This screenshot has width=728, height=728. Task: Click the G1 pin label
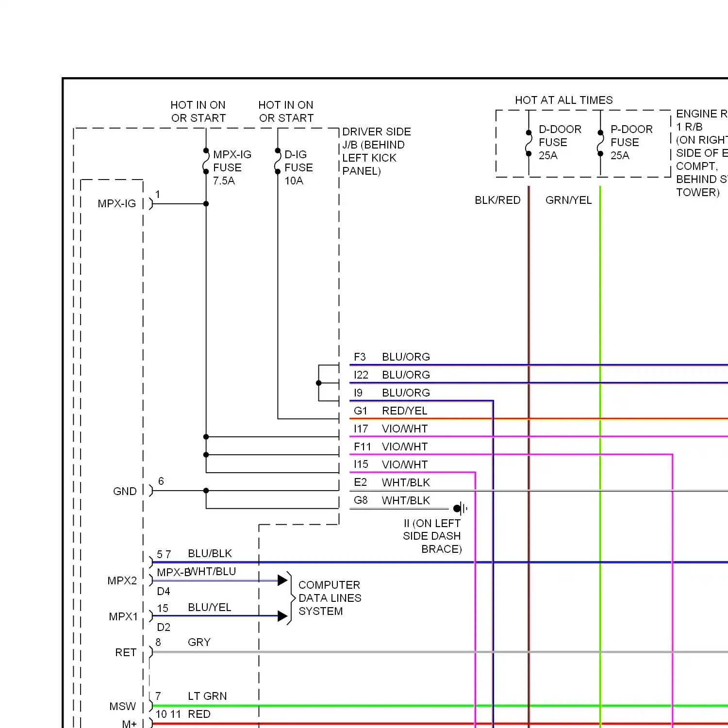(x=361, y=411)
